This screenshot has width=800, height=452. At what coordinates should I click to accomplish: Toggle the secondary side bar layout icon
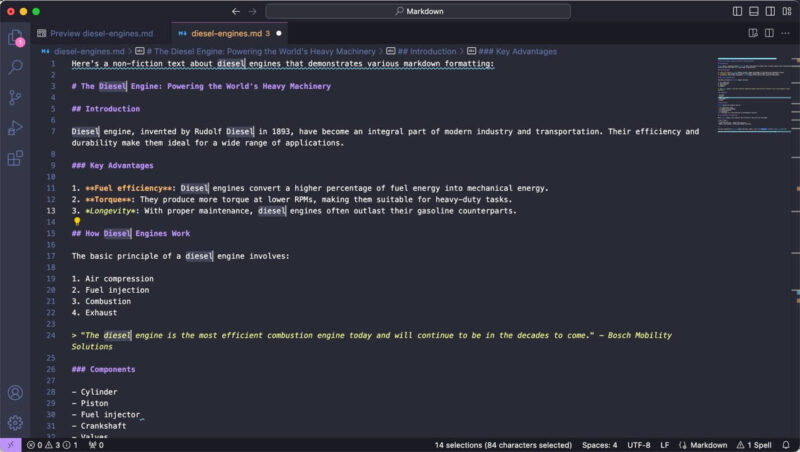click(x=770, y=11)
